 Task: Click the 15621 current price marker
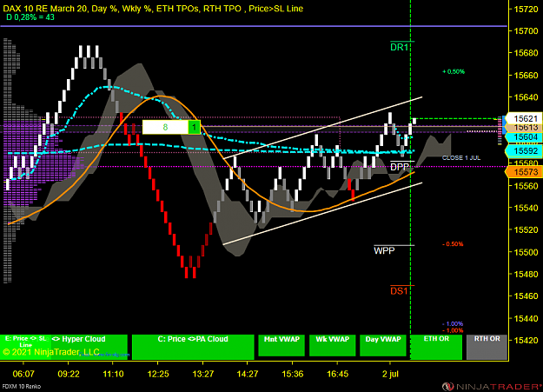click(x=525, y=118)
